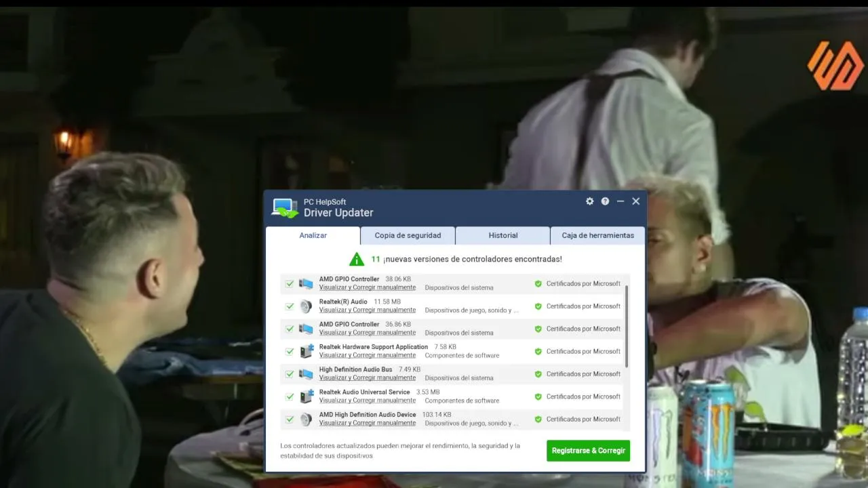Screen dimensions: 868x488
Task: Click "Certificados por Microsoft" beside Realtek(R) Audio
Action: [583, 306]
